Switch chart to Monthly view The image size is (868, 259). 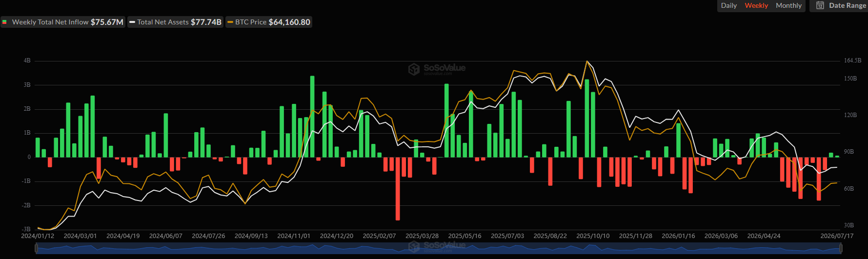pyautogui.click(x=788, y=5)
